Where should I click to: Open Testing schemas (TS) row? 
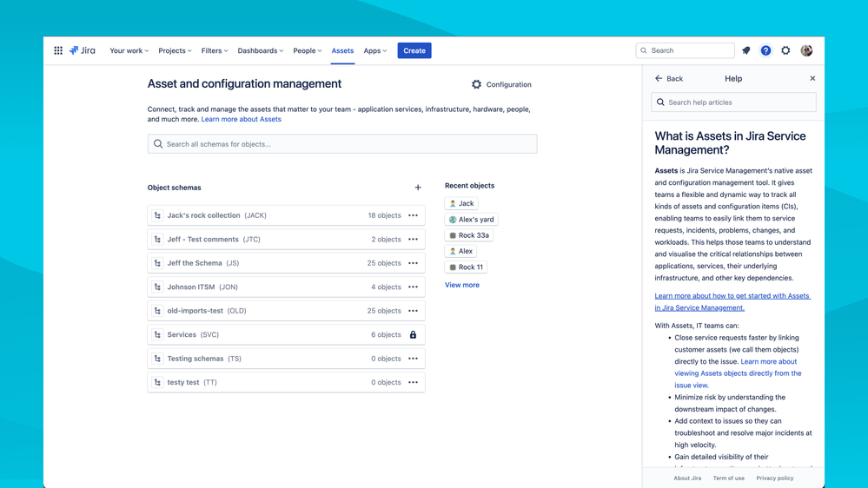pyautogui.click(x=286, y=358)
